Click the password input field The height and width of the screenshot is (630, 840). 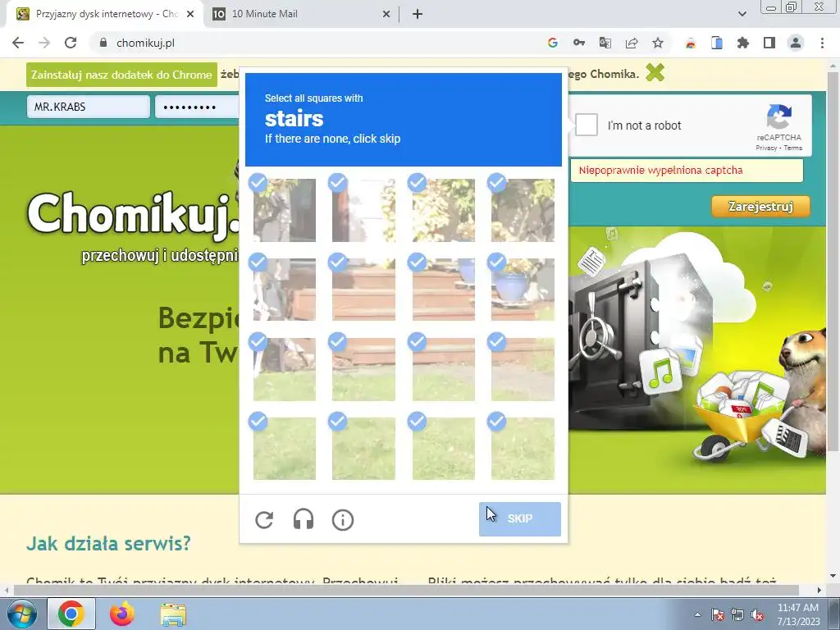pos(197,107)
